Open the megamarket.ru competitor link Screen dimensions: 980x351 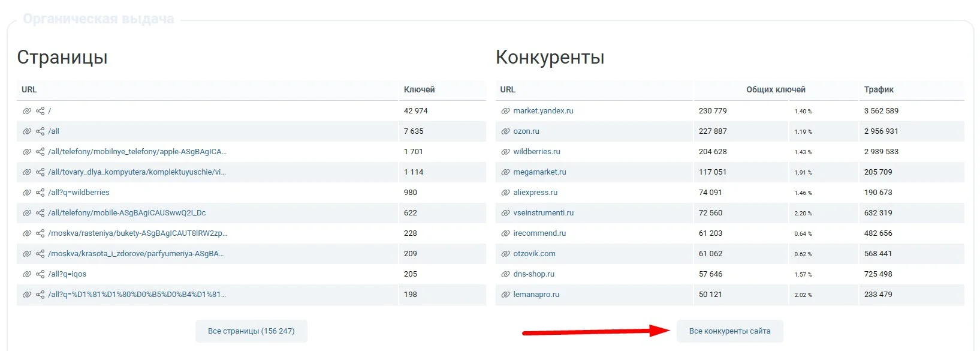click(539, 172)
